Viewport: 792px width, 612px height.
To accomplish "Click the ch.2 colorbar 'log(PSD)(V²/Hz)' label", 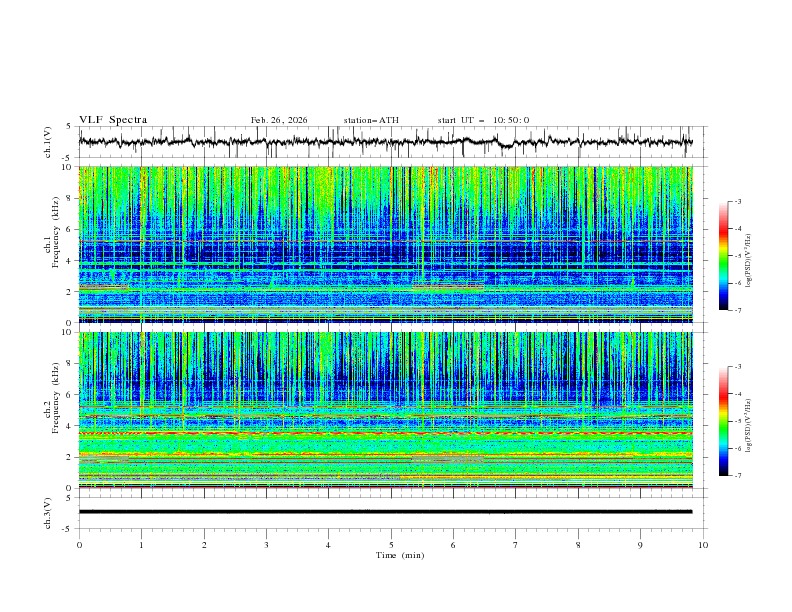I will [750, 426].
